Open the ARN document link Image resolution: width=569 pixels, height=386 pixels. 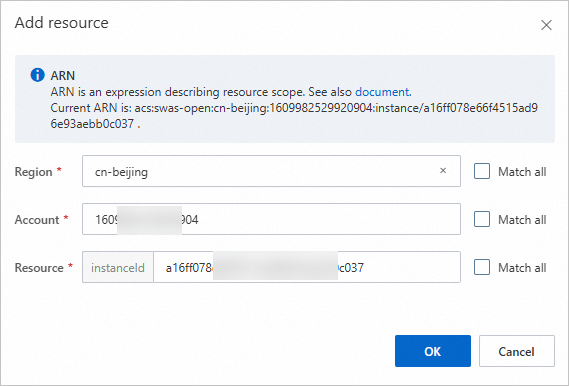382,92
